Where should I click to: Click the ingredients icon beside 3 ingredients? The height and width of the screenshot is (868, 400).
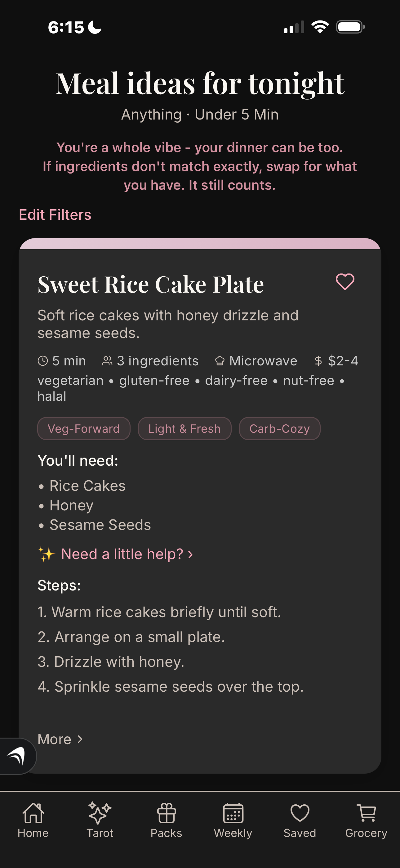pyautogui.click(x=107, y=360)
